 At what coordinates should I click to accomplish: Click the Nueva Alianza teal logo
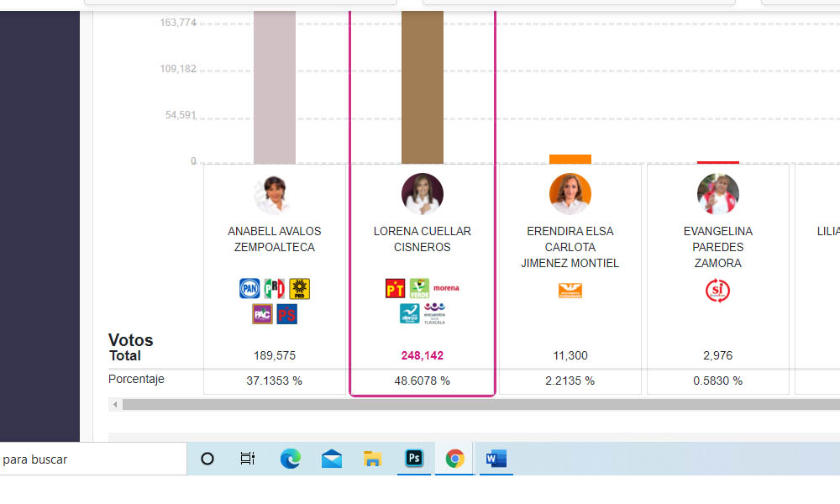coord(409,314)
